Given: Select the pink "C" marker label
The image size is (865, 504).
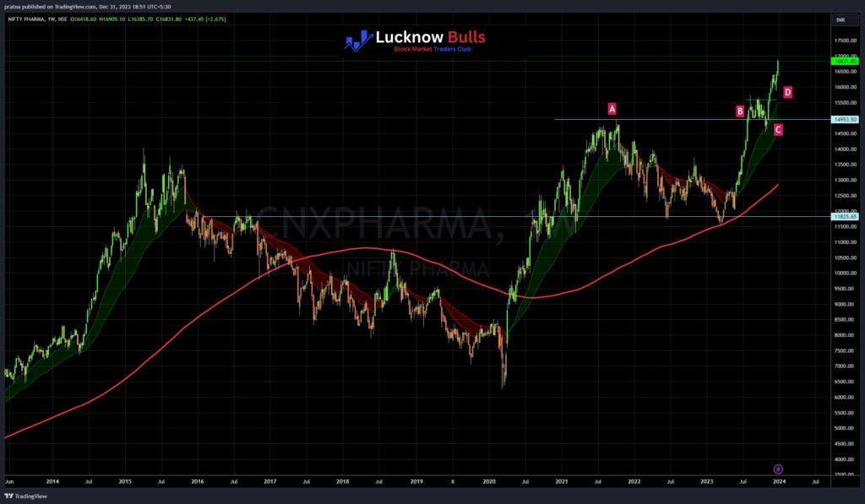Looking at the screenshot, I should (778, 129).
